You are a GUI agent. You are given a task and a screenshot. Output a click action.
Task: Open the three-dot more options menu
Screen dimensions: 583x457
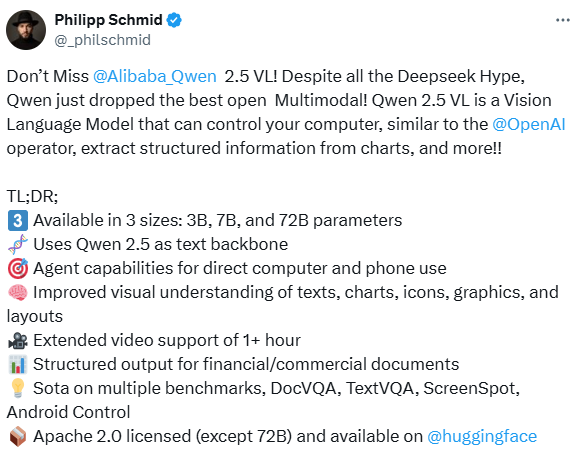coord(563,20)
